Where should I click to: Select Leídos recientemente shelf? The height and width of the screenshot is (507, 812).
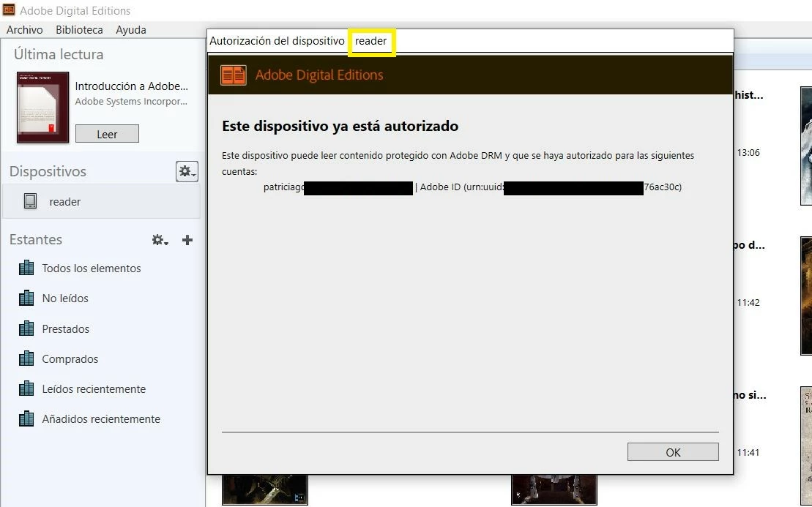(x=94, y=388)
